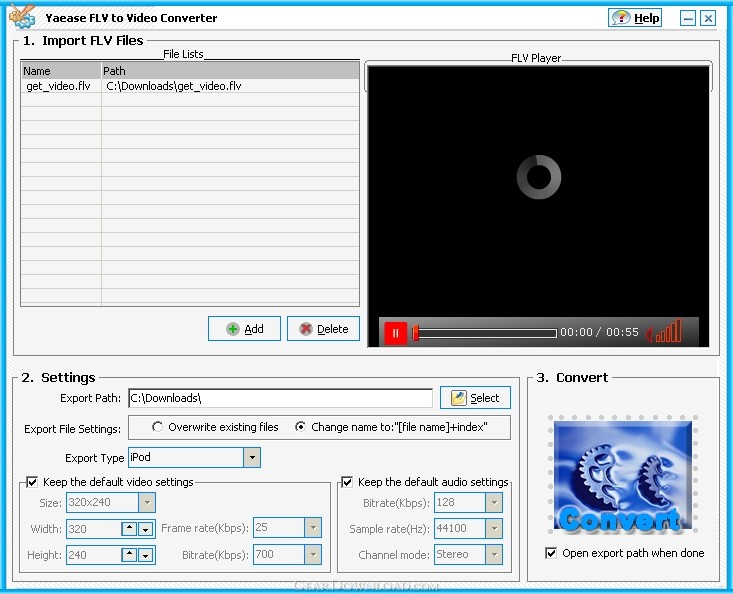Increase Height with the up arrow
This screenshot has width=733, height=594.
(x=129, y=554)
